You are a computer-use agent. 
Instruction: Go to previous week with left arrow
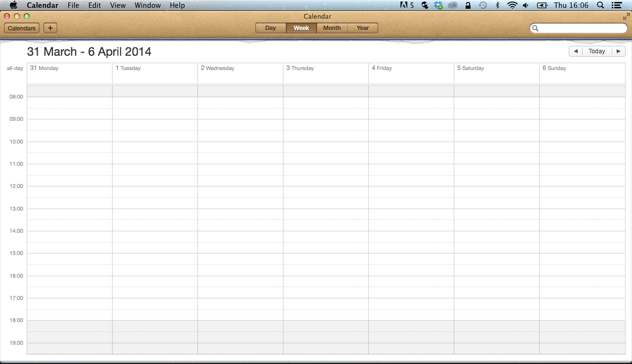pos(576,51)
